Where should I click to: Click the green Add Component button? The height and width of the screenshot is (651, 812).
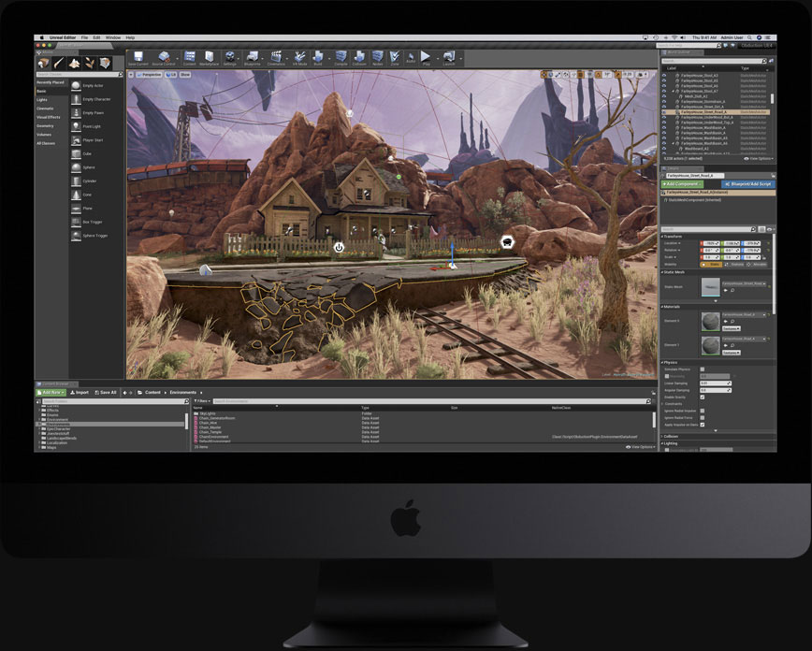(682, 184)
